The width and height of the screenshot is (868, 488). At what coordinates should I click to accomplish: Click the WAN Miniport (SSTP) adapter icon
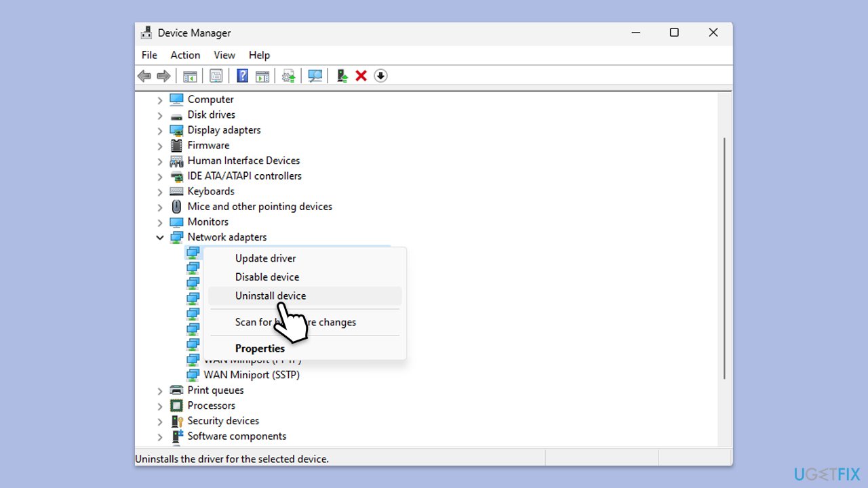[193, 375]
